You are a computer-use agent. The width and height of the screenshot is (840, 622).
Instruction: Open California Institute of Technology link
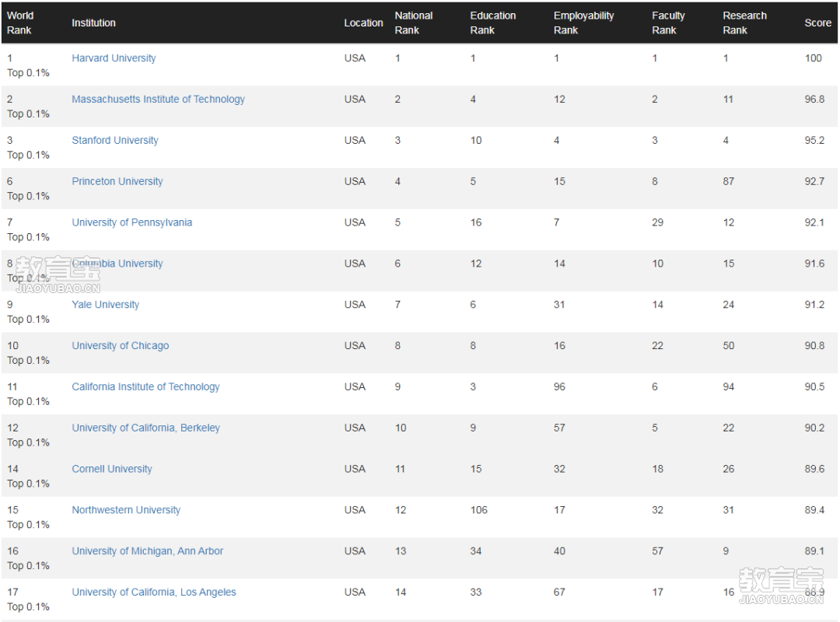145,387
